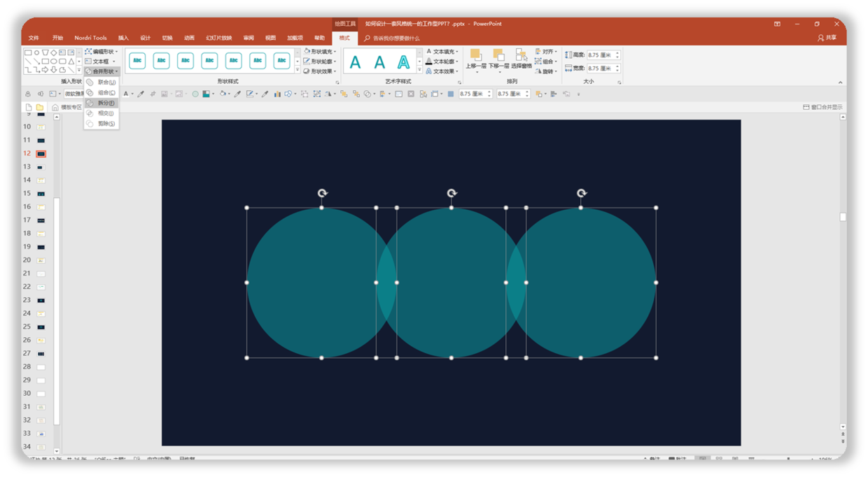
Task: Open the 文本效果 (Text Effects) dropdown
Action: (x=442, y=71)
